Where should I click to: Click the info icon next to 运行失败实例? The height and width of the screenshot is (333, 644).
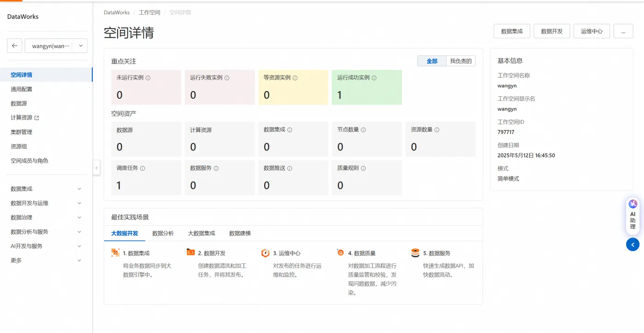[x=227, y=78]
